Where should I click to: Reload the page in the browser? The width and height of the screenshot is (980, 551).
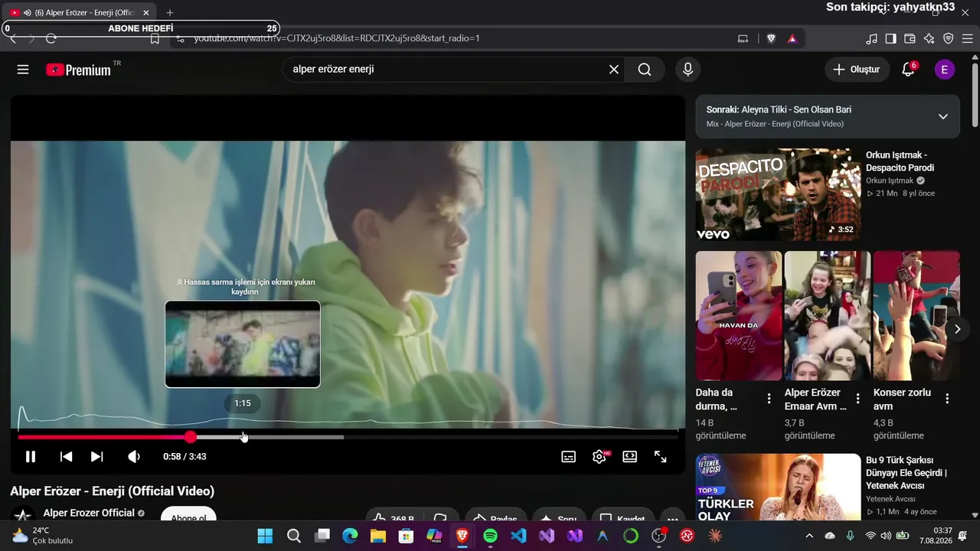point(51,38)
